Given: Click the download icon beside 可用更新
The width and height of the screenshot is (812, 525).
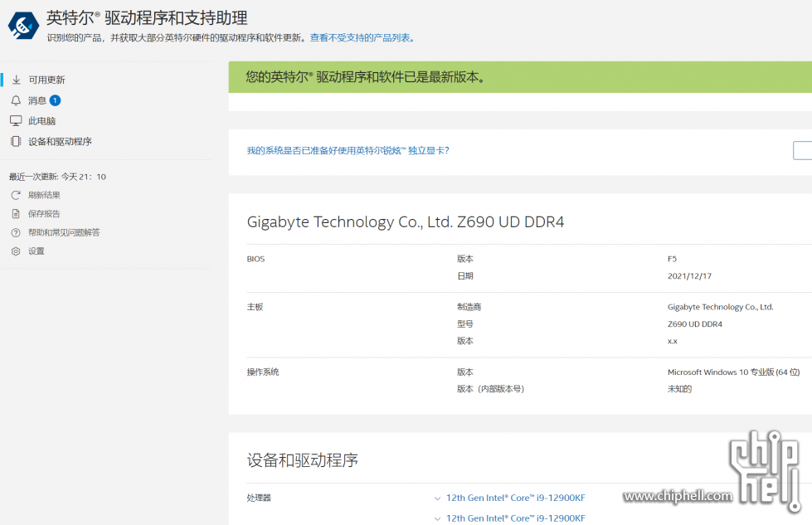Looking at the screenshot, I should [x=16, y=80].
